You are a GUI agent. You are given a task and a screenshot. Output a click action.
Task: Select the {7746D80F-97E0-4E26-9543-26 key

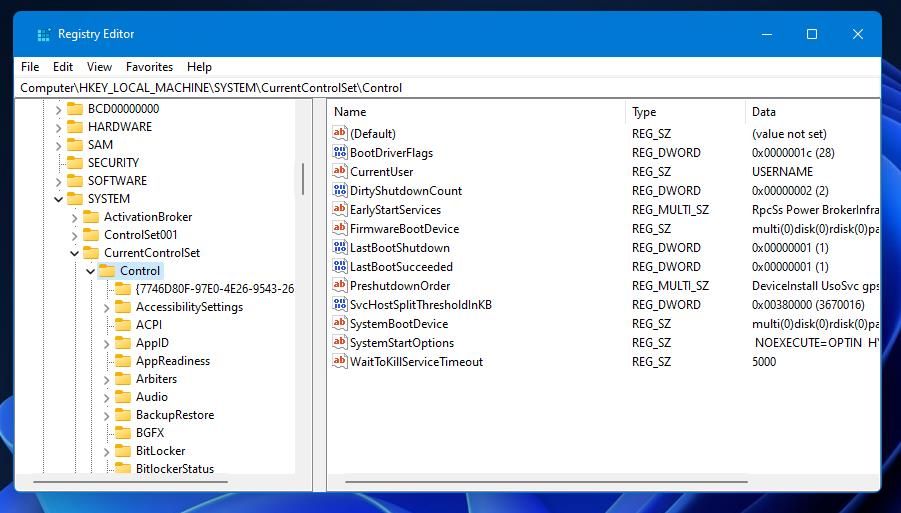pyautogui.click(x=215, y=289)
